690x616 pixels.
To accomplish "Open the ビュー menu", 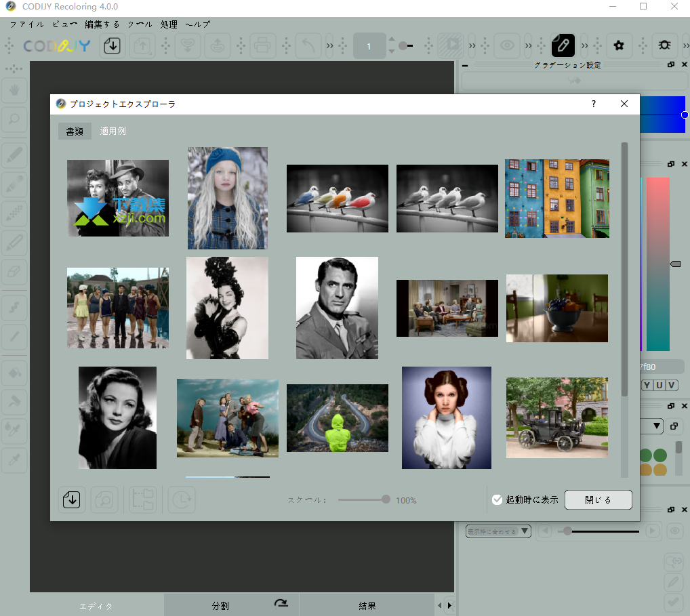I will click(x=64, y=24).
